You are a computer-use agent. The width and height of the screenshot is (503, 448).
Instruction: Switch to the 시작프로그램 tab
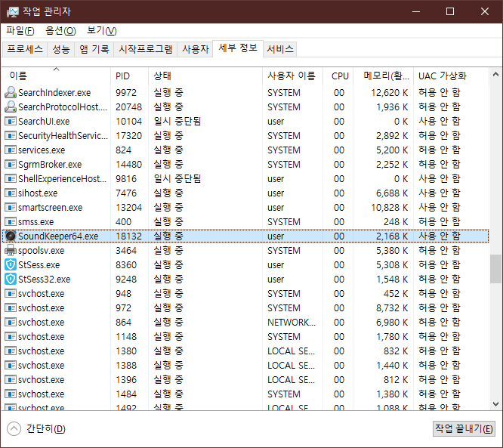[145, 49]
